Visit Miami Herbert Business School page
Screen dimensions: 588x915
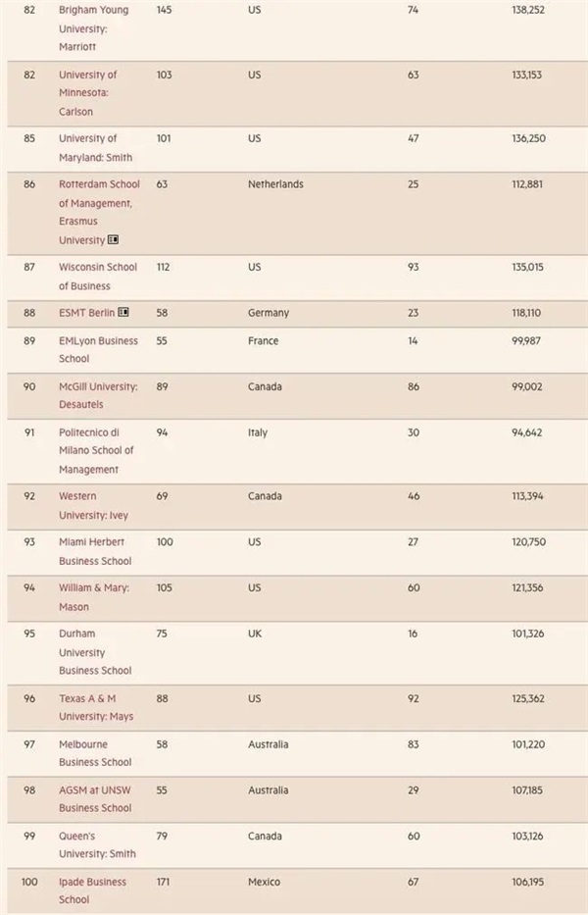(x=94, y=551)
